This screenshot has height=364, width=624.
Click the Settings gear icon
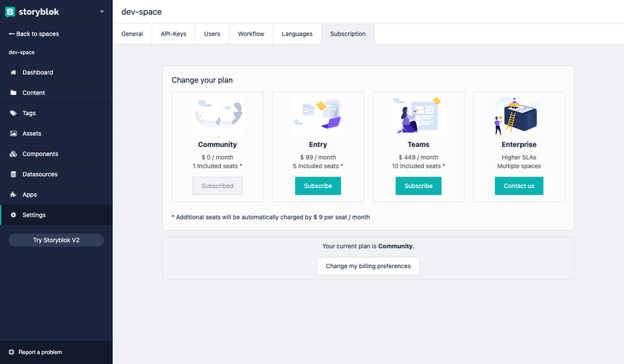(x=13, y=215)
